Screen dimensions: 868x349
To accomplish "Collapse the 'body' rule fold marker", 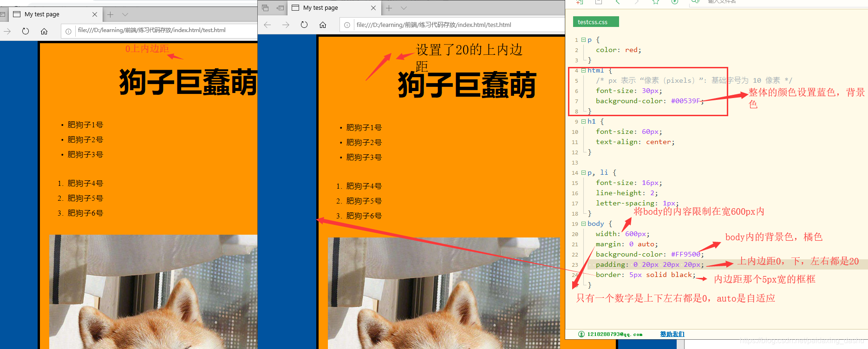I will coord(583,224).
